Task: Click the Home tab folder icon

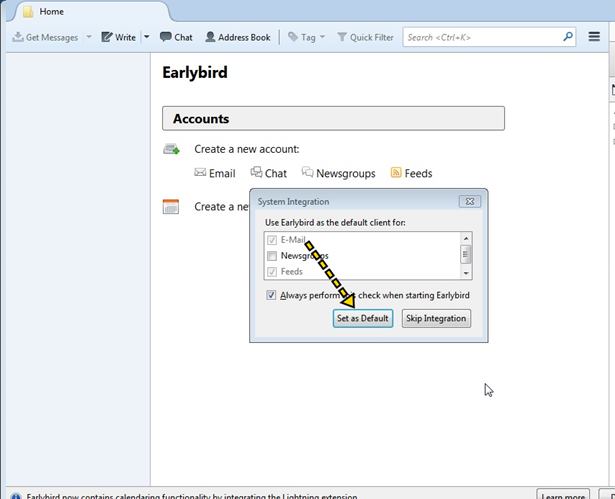Action: click(x=27, y=12)
